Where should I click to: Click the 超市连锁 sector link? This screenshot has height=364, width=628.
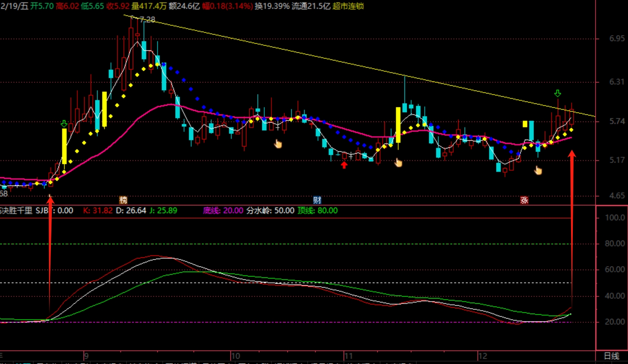tap(348, 6)
